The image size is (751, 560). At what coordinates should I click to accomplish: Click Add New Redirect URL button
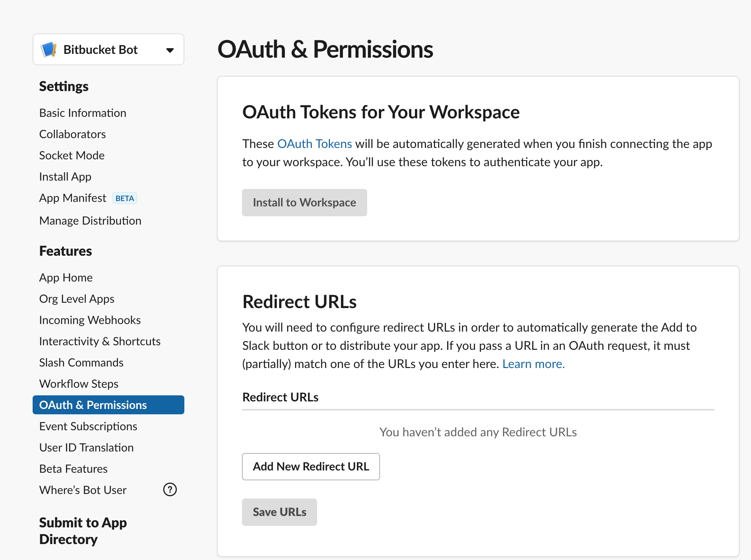click(311, 467)
